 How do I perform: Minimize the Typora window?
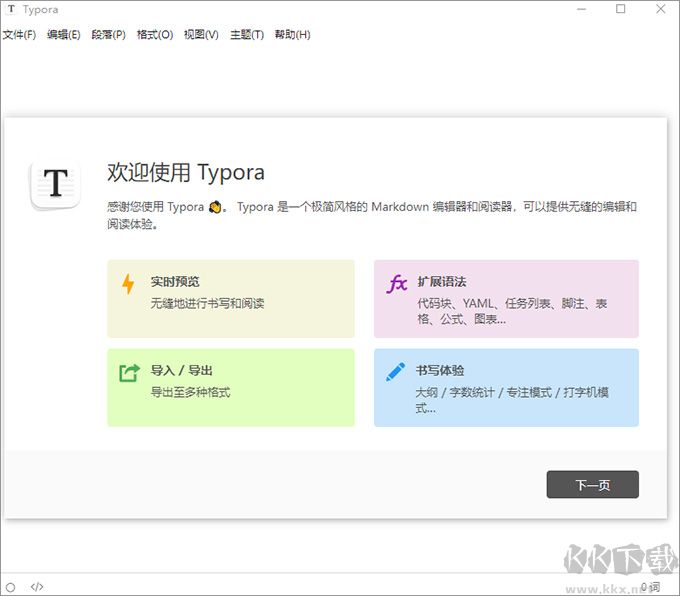(582, 9)
